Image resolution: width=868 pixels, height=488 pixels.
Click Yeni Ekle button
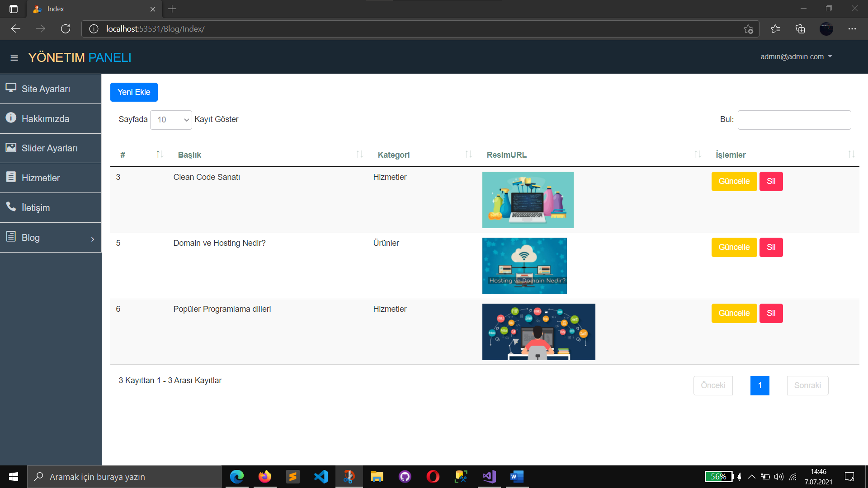tap(134, 92)
